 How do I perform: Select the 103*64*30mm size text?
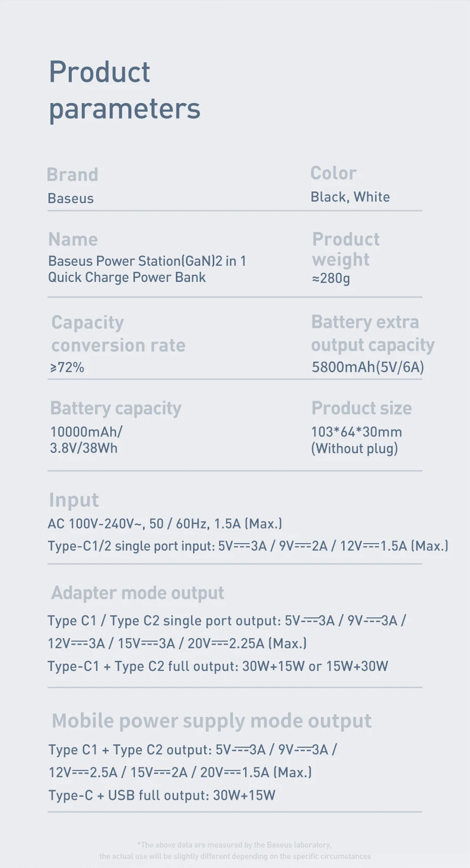(x=356, y=432)
